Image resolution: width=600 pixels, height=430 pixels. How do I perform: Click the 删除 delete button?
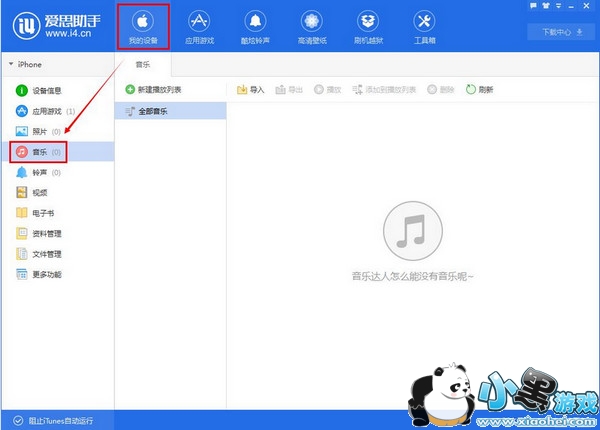(441, 90)
